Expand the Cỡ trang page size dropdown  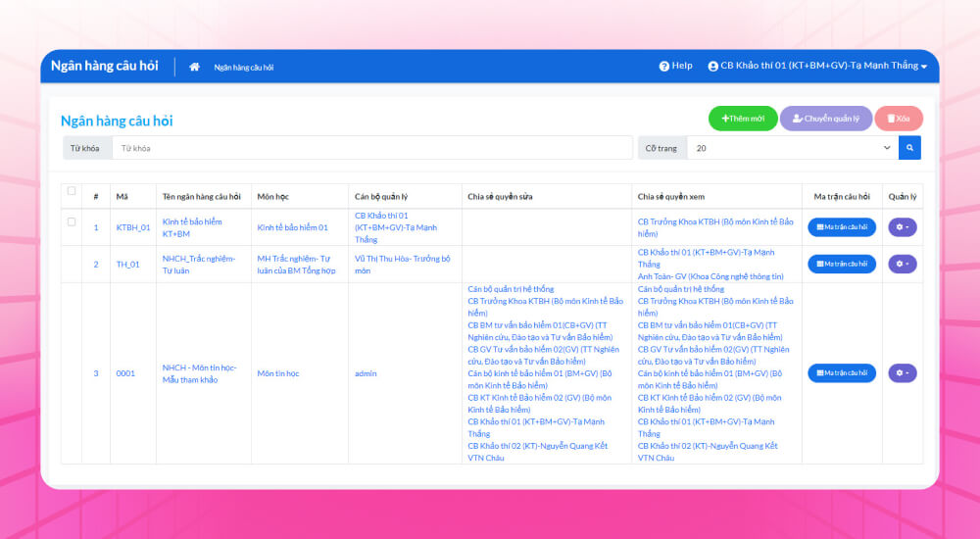(790, 148)
